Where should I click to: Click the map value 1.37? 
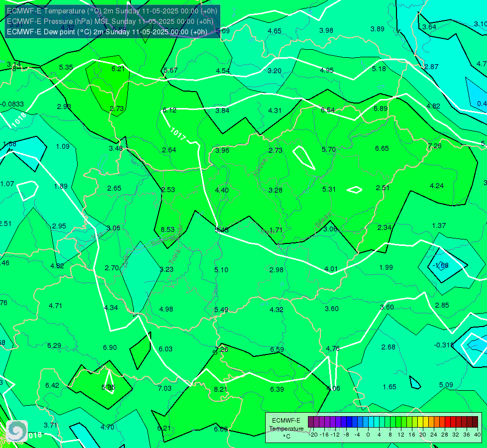pos(439,225)
